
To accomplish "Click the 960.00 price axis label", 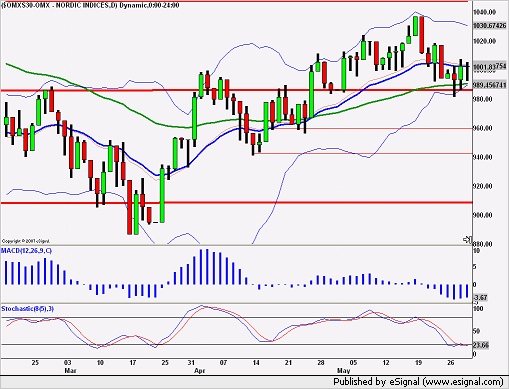I will (x=482, y=128).
